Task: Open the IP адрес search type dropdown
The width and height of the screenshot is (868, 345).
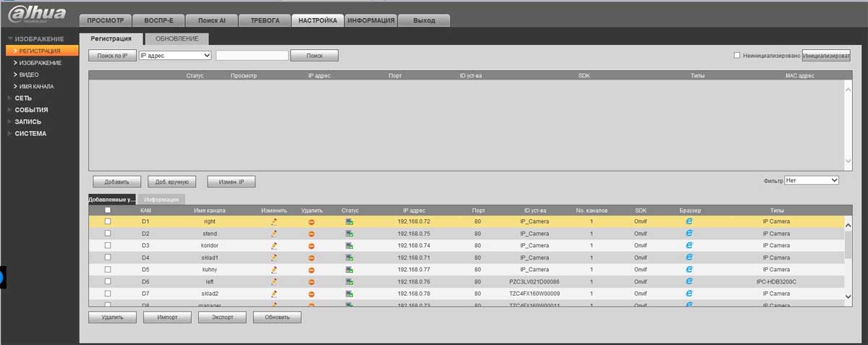Action: [175, 55]
